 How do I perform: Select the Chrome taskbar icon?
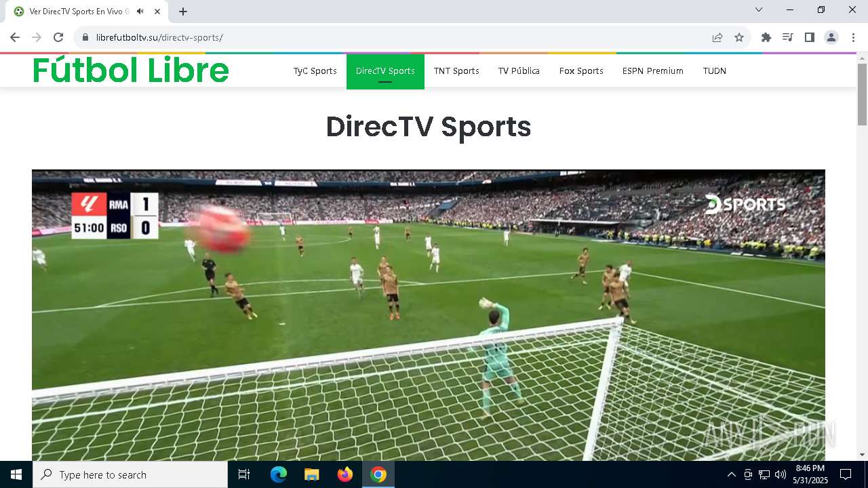coord(378,474)
